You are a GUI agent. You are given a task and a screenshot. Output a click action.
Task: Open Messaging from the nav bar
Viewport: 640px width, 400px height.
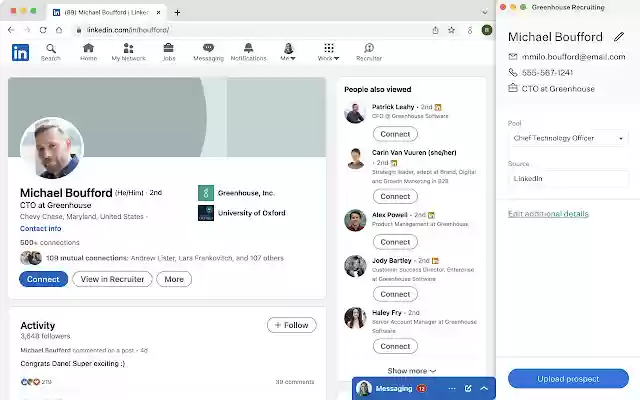(x=208, y=52)
